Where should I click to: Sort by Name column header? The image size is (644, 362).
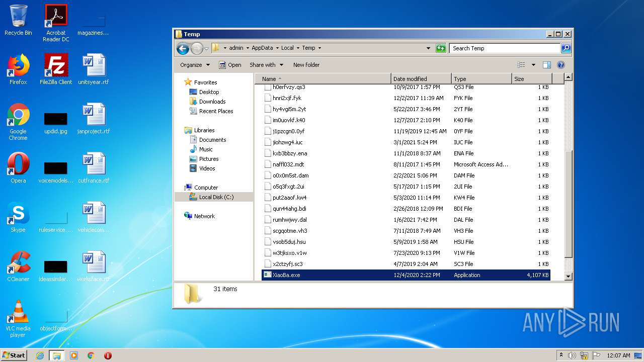point(323,79)
